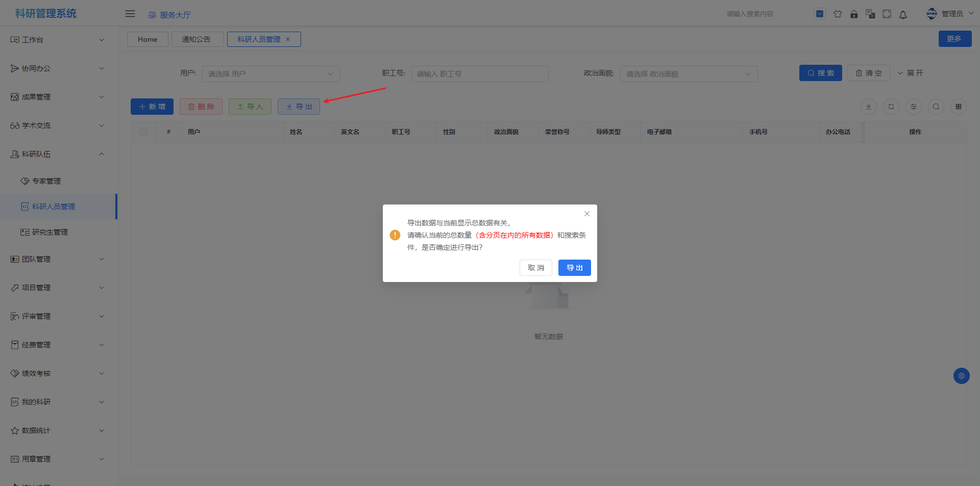Toggle fullscreen mode icon
The width and height of the screenshot is (980, 486).
click(x=887, y=14)
